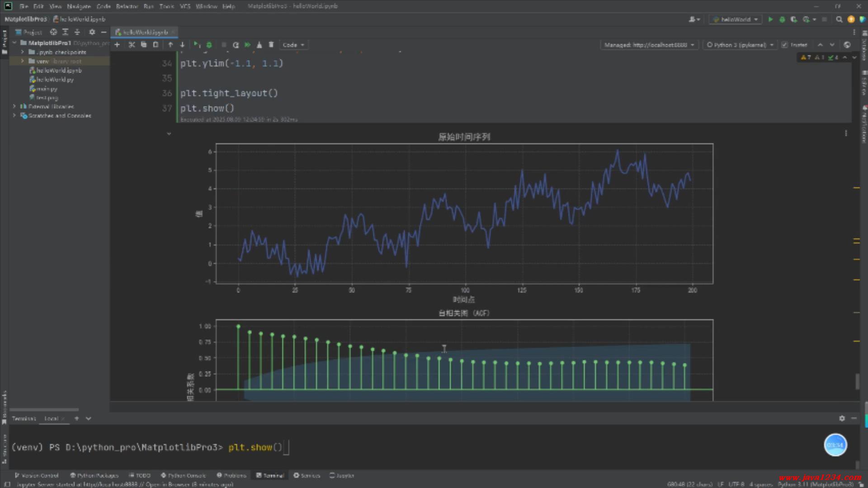Image resolution: width=868 pixels, height=488 pixels.
Task: Click the Problems tool window button
Action: click(231, 475)
